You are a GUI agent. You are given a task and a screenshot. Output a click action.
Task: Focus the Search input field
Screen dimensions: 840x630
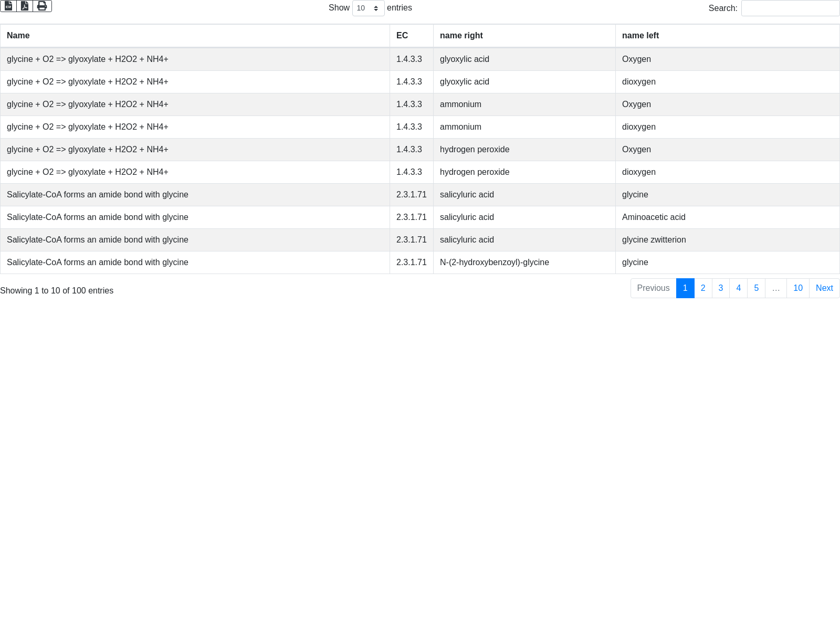point(790,8)
